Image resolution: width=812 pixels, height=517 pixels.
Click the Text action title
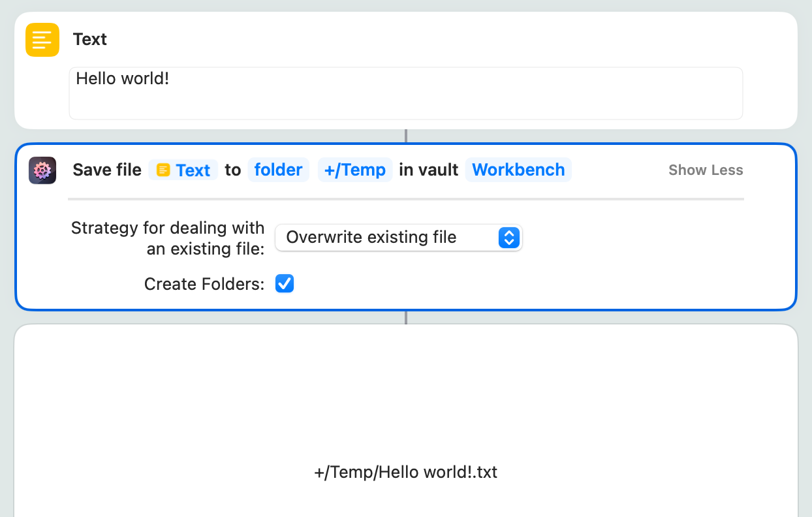(x=89, y=40)
